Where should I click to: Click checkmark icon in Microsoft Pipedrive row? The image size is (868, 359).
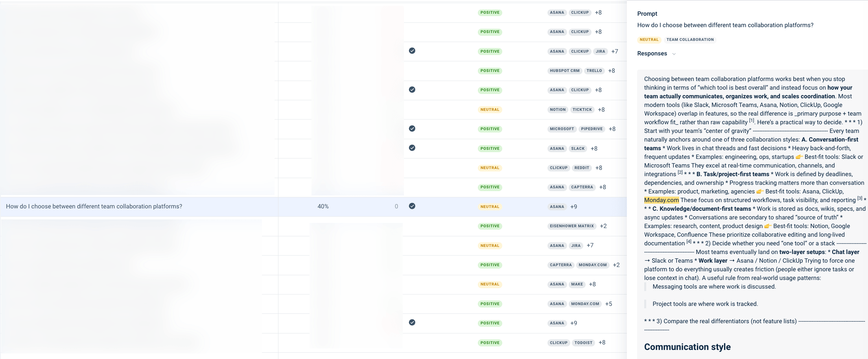pos(412,129)
